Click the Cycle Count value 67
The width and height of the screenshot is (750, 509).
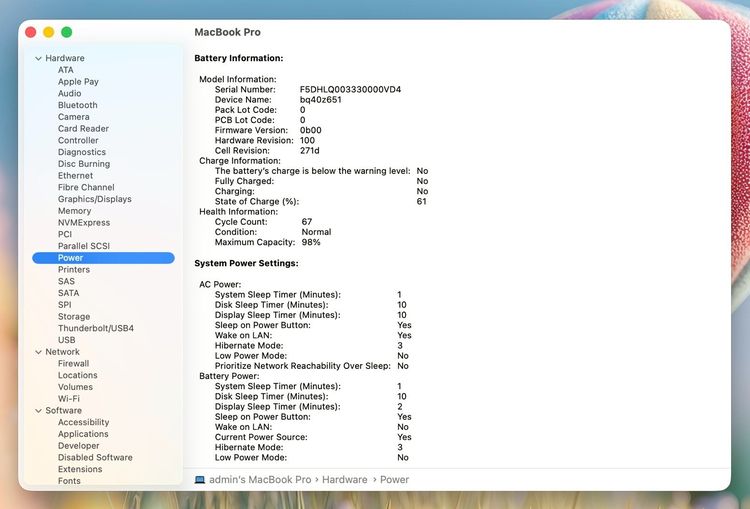307,222
